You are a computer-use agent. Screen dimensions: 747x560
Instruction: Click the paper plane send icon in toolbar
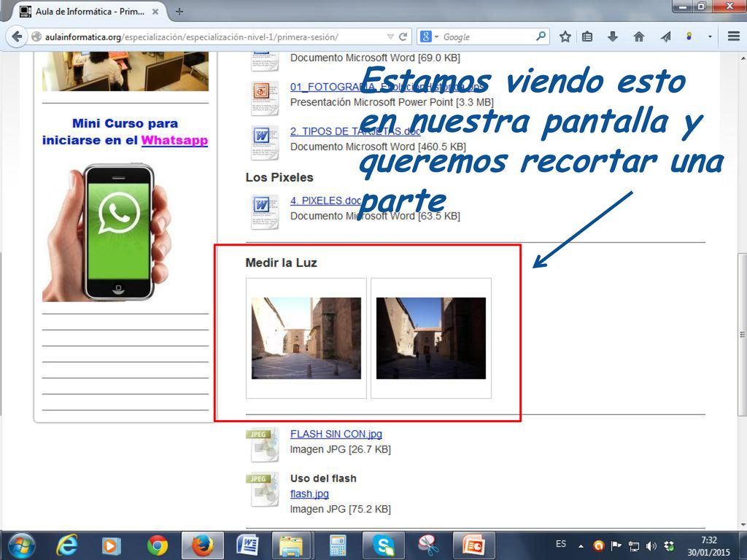pos(665,36)
